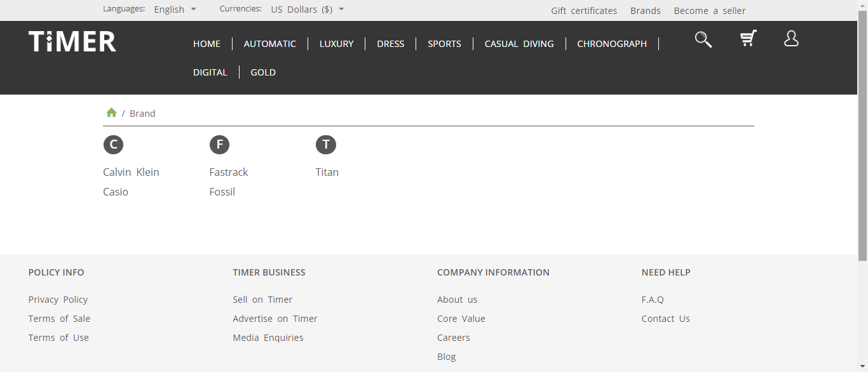Click the TIMER logo
Screen dimensions: 868x372
pos(72,41)
